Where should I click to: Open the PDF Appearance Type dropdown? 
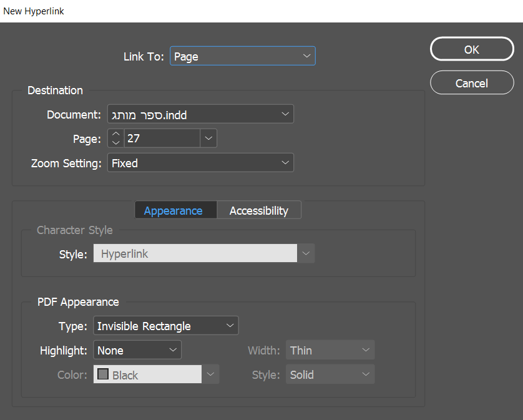[165, 326]
